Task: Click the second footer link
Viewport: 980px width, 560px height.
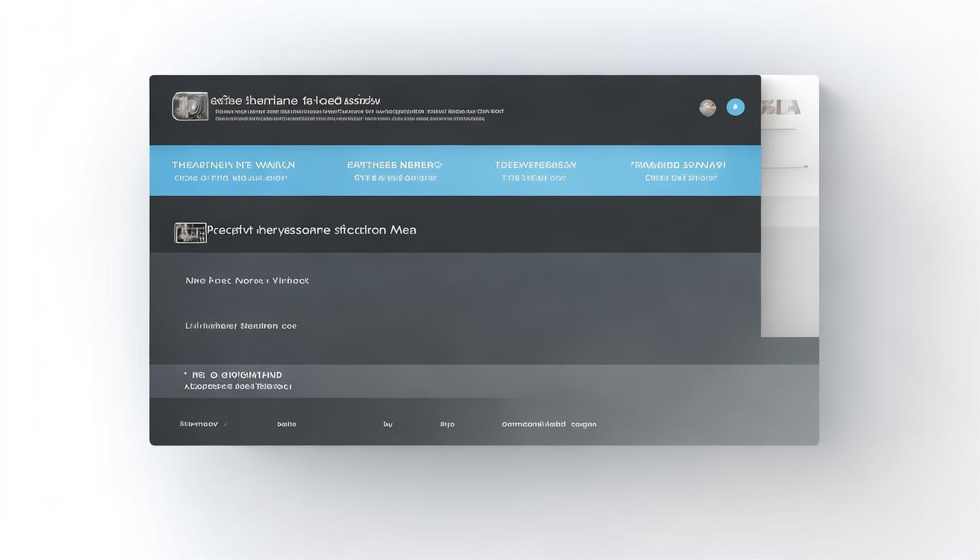Action: [x=287, y=424]
